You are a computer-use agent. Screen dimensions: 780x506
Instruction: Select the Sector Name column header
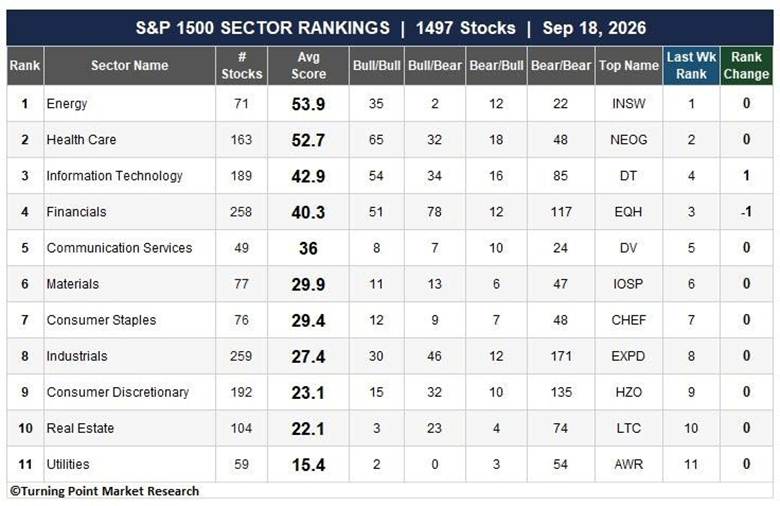coord(129,65)
